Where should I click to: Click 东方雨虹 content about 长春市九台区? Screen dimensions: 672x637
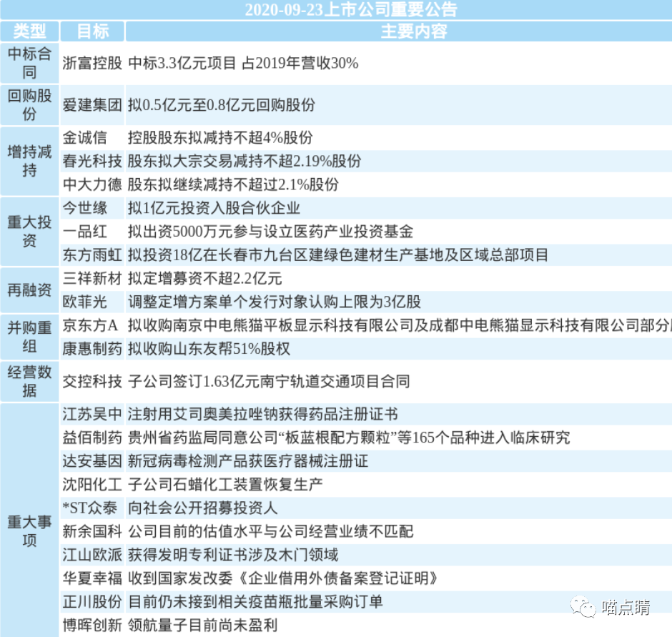(338, 255)
